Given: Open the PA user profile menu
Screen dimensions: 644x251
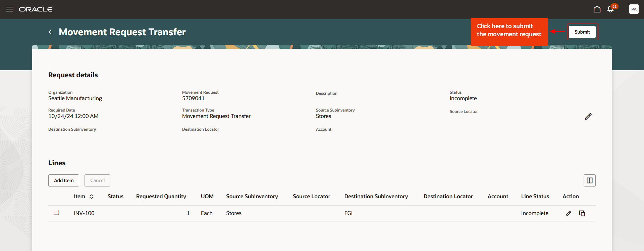Looking at the screenshot, I should [x=634, y=9].
